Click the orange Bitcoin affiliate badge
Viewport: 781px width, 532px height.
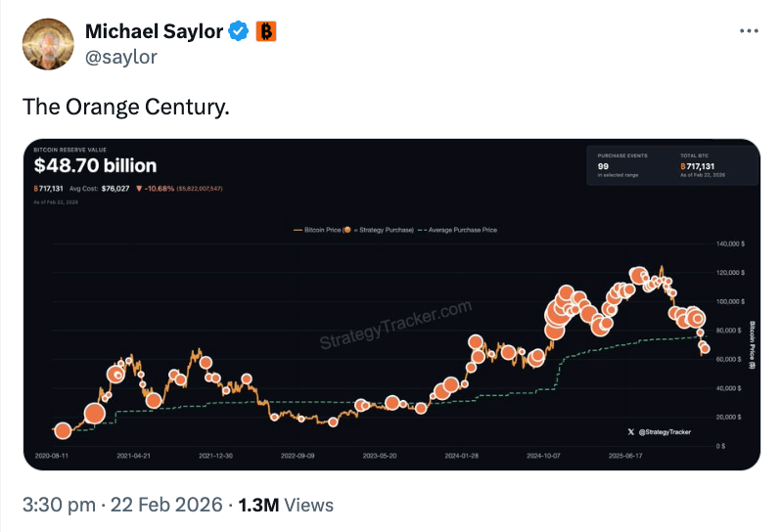[266, 31]
